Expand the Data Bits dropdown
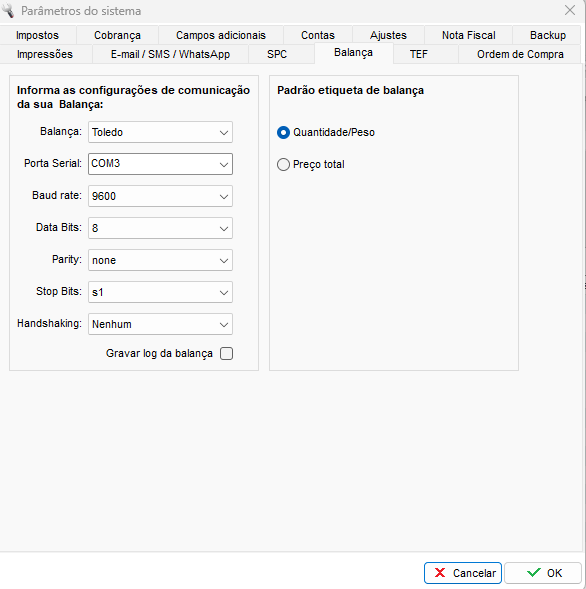This screenshot has width=586, height=589. pos(160,228)
